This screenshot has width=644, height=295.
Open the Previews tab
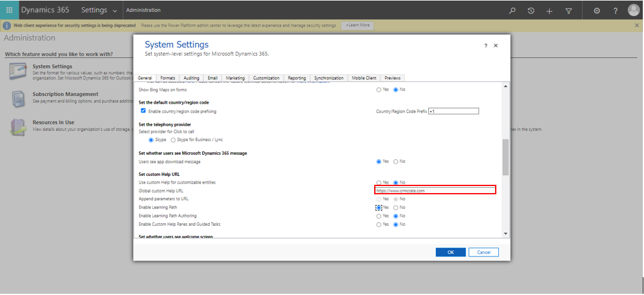(x=393, y=78)
